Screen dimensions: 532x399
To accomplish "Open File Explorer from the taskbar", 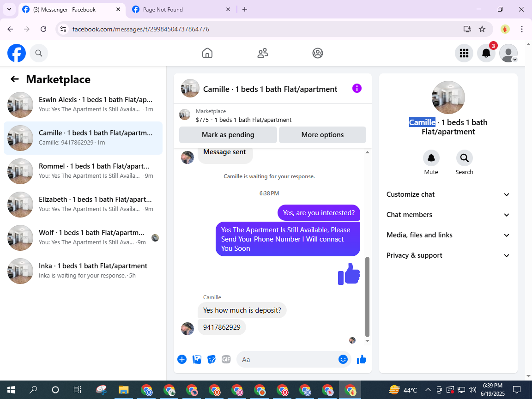I will [123, 390].
